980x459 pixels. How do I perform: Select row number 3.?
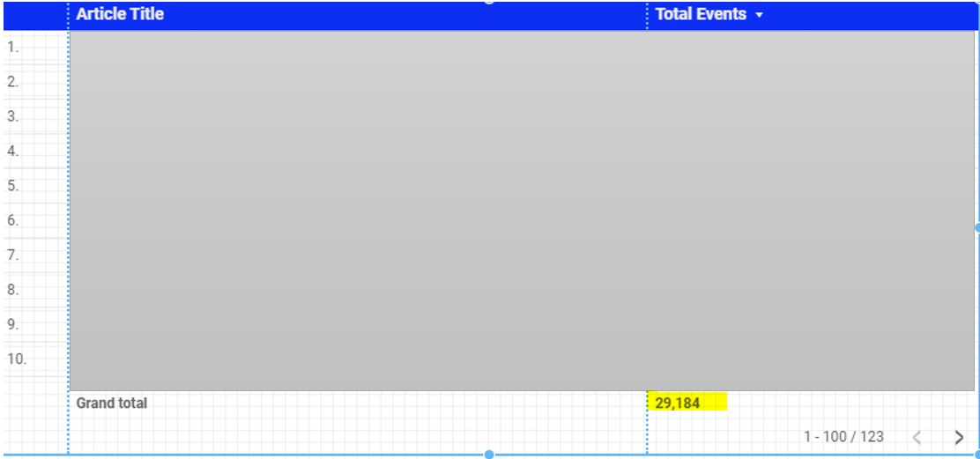tap(13, 116)
